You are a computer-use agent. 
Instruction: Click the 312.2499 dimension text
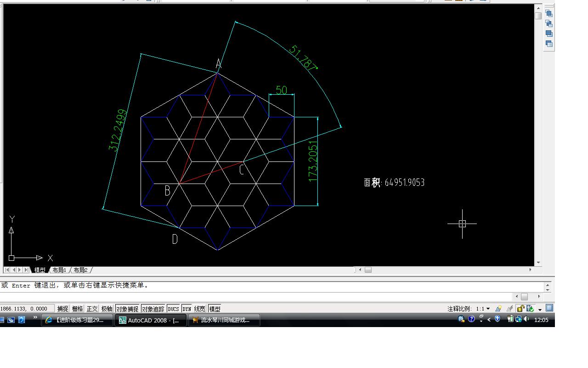click(x=118, y=130)
